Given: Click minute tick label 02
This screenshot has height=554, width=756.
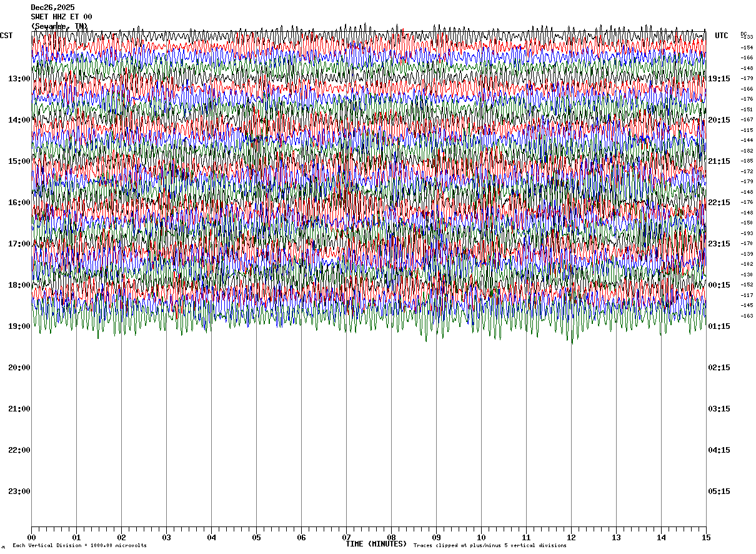Looking at the screenshot, I should coord(121,538).
